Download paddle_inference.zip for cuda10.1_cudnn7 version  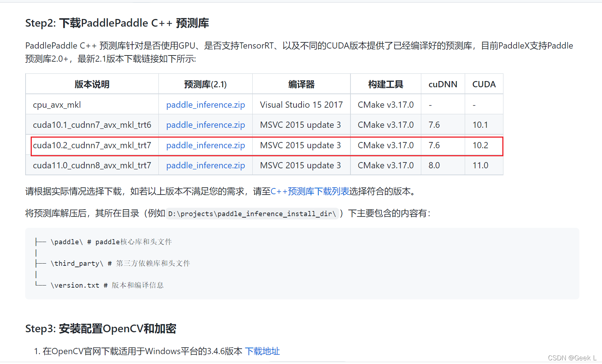pyautogui.click(x=205, y=124)
